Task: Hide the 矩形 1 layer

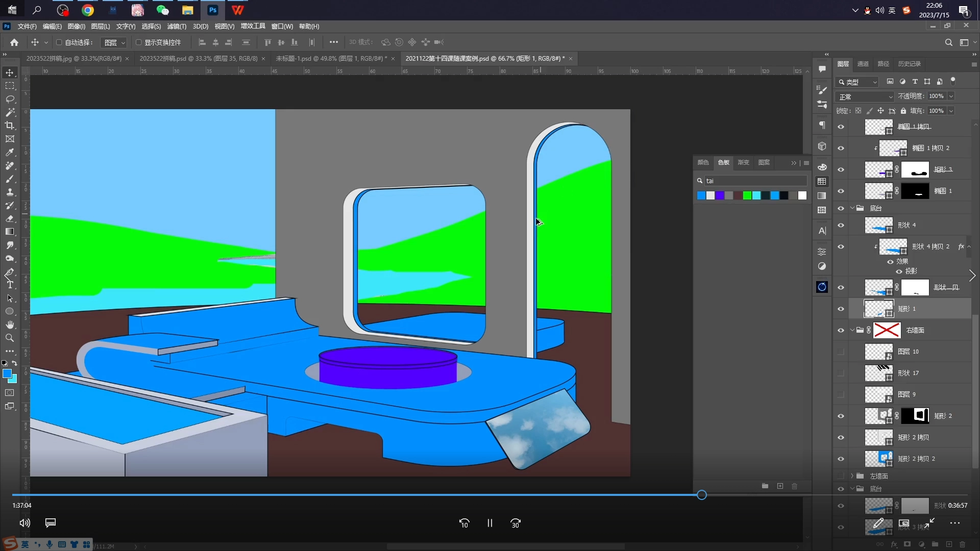Action: pyautogui.click(x=841, y=309)
